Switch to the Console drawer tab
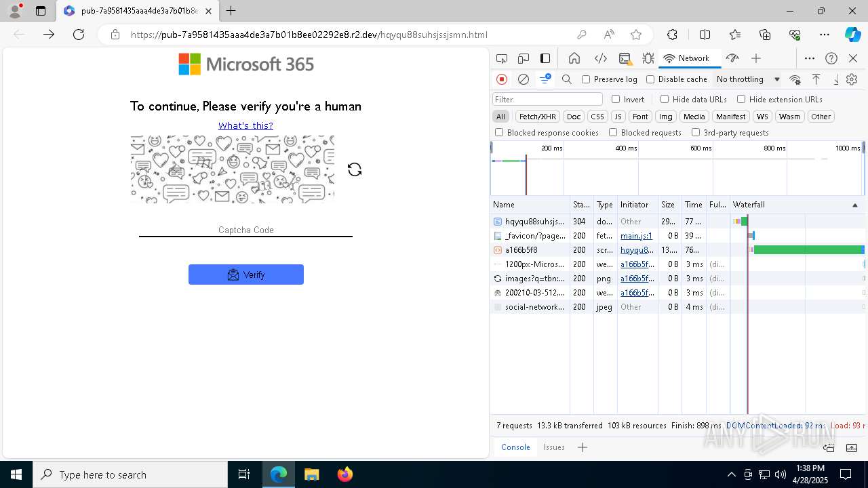Viewport: 868px width, 488px height. click(x=515, y=447)
